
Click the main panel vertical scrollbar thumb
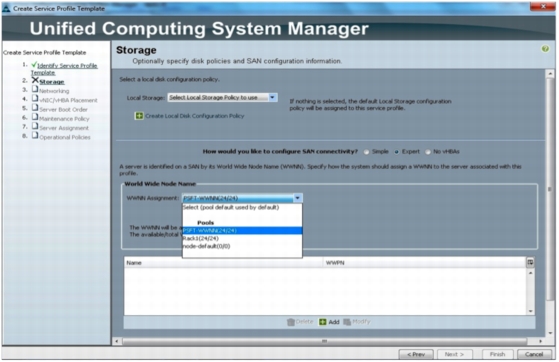550,189
